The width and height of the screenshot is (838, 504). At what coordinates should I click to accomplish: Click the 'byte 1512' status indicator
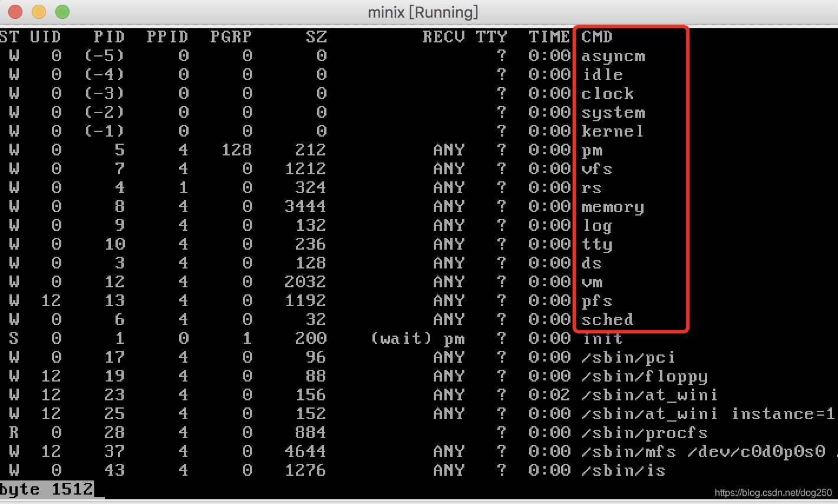[47, 489]
